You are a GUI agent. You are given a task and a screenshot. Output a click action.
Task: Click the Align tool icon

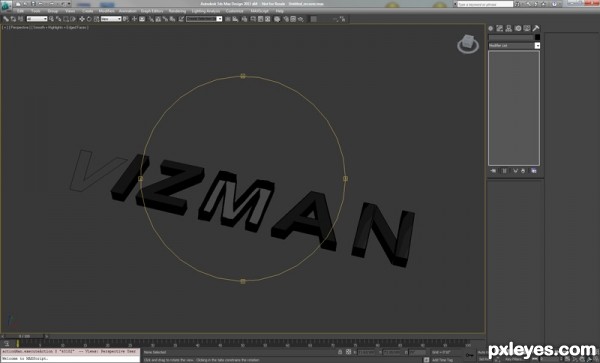tap(235, 19)
